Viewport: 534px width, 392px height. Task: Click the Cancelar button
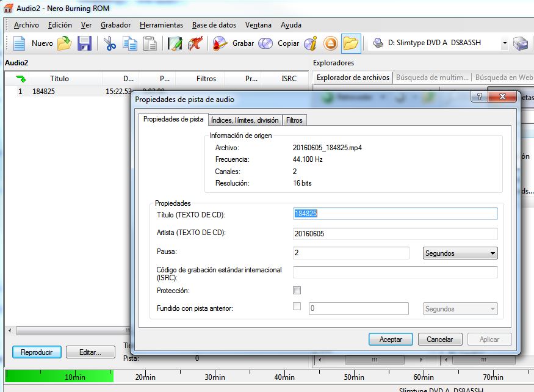440,339
